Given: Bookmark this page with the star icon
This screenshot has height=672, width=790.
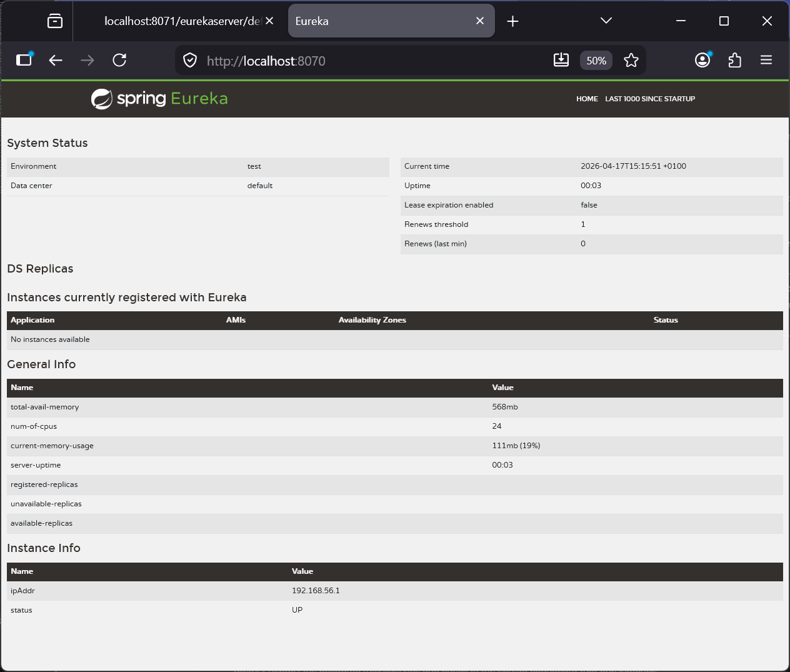Looking at the screenshot, I should 631,60.
